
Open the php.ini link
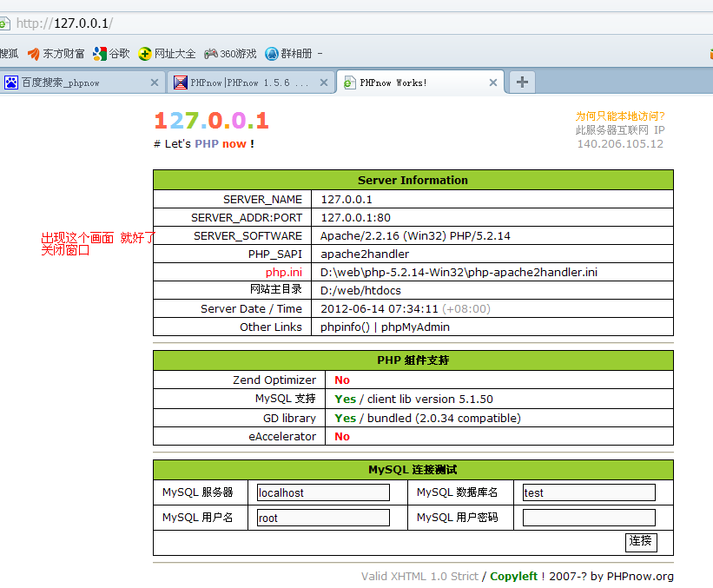tap(284, 272)
